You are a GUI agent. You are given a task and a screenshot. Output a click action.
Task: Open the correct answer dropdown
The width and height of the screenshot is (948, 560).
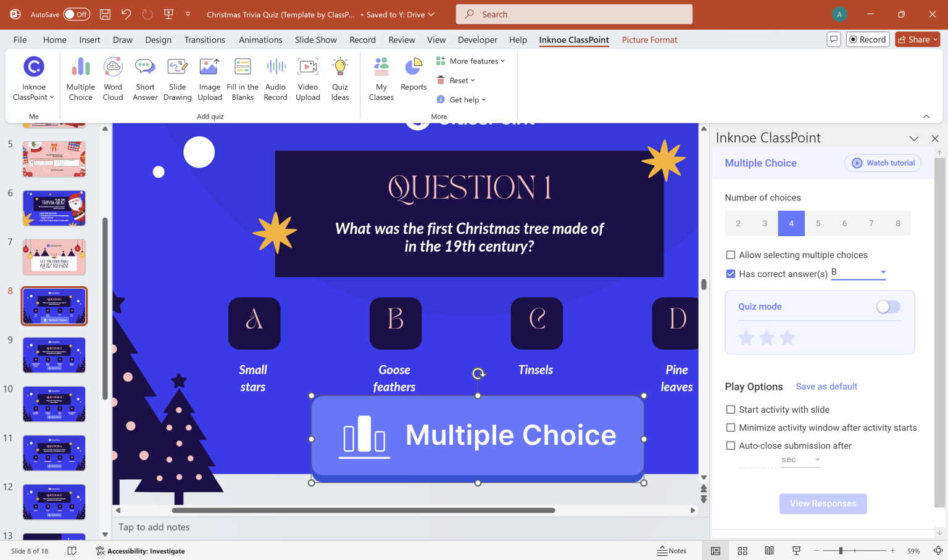coord(883,273)
